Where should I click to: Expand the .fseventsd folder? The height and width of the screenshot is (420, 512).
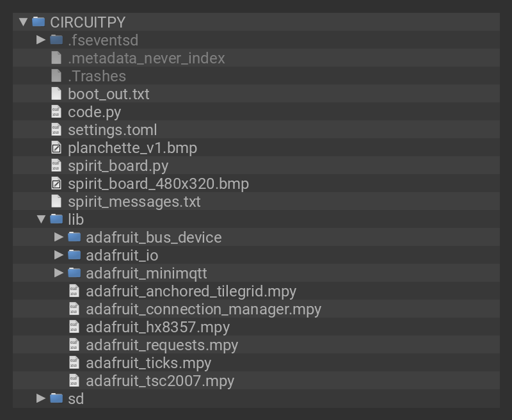(x=41, y=40)
